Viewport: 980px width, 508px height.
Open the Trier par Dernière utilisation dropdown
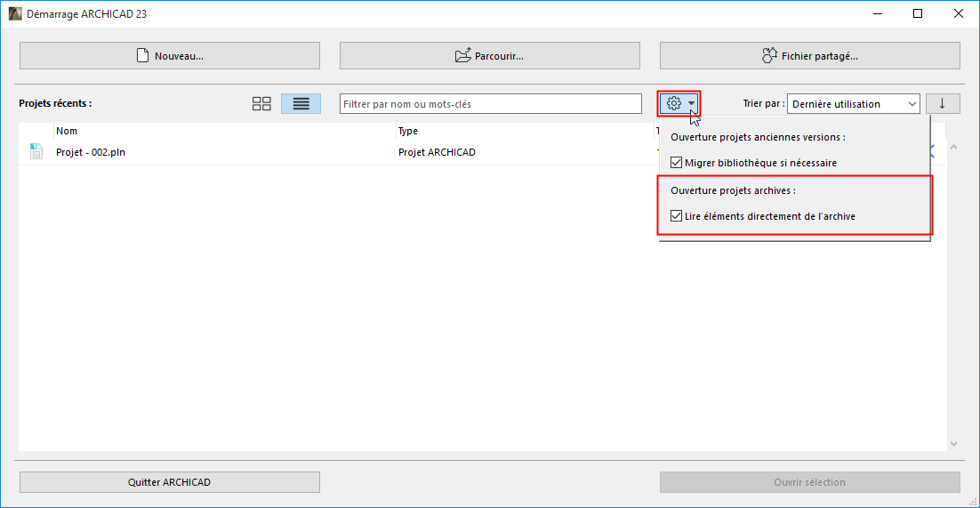pyautogui.click(x=853, y=104)
